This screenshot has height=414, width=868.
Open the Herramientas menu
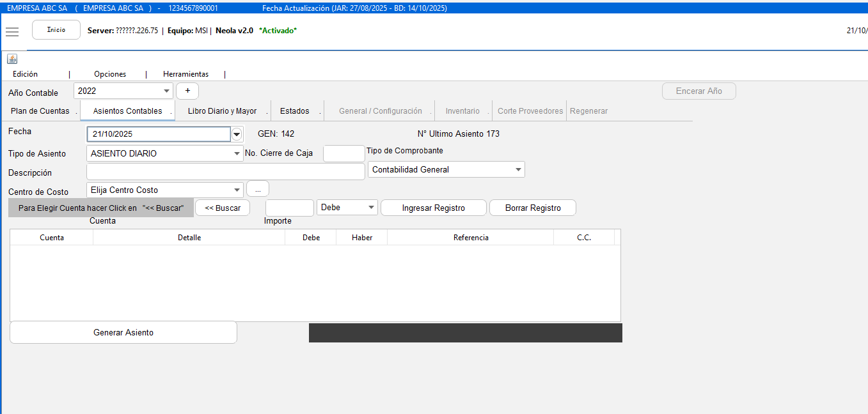coord(185,74)
